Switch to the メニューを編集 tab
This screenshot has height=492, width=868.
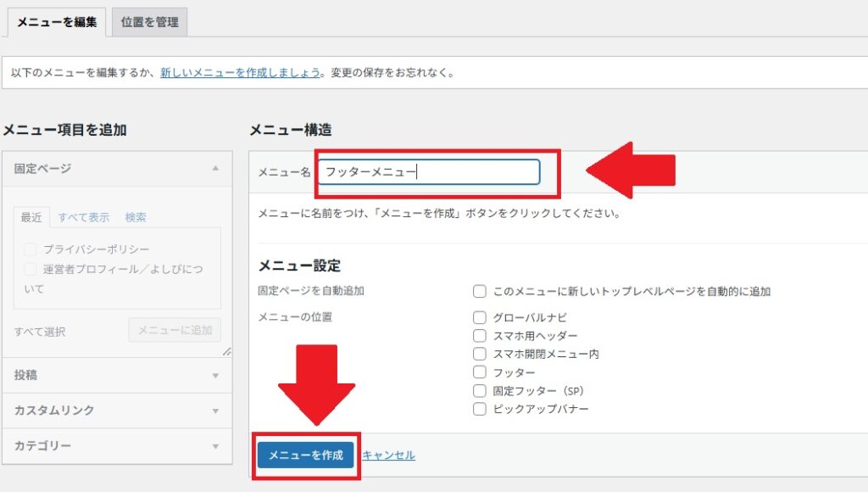(x=57, y=22)
